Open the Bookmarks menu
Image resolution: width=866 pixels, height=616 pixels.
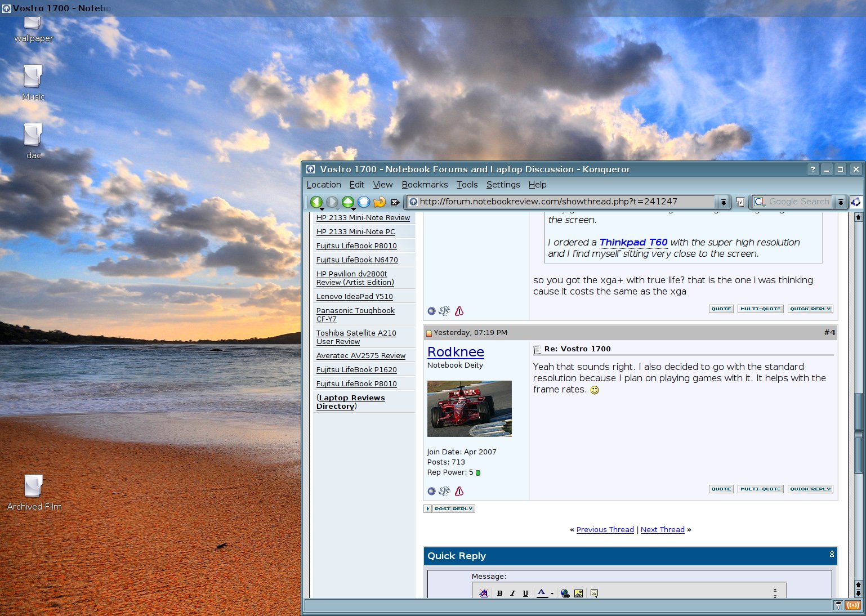click(425, 185)
